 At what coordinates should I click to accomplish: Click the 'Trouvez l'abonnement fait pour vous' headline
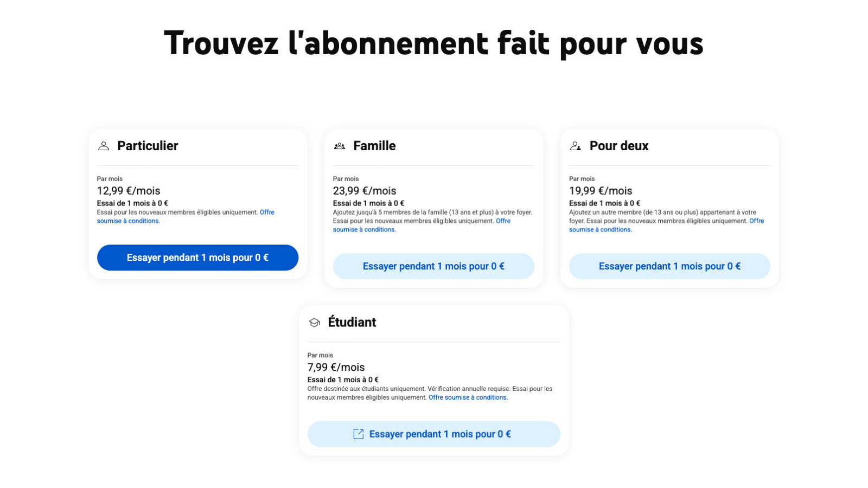(x=433, y=43)
